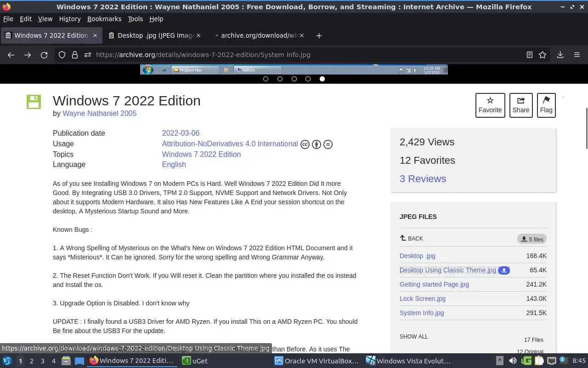
Task: Collapse JPEG files list with BACK
Action: click(412, 238)
